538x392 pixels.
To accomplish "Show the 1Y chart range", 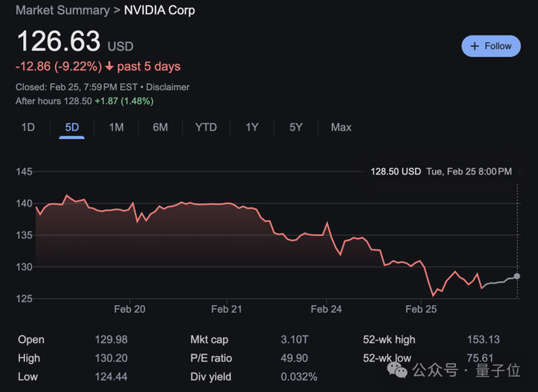I will point(252,127).
